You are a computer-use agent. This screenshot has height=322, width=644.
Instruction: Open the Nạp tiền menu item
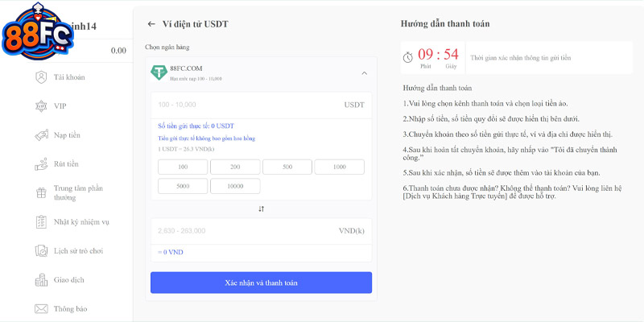(67, 135)
